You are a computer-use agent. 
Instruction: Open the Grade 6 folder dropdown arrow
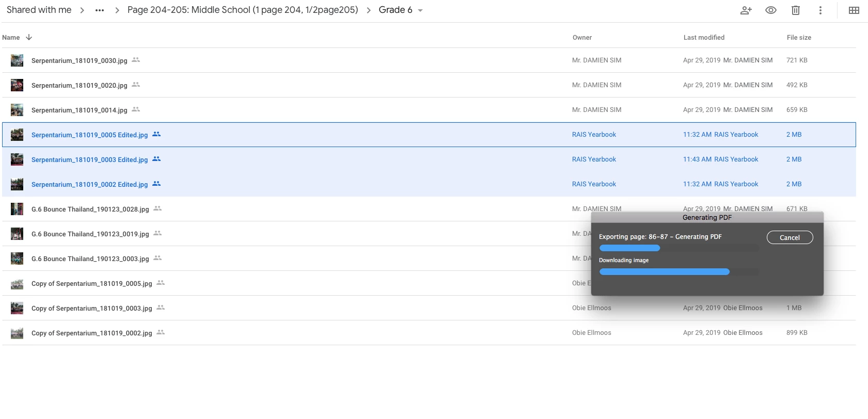pyautogui.click(x=420, y=10)
